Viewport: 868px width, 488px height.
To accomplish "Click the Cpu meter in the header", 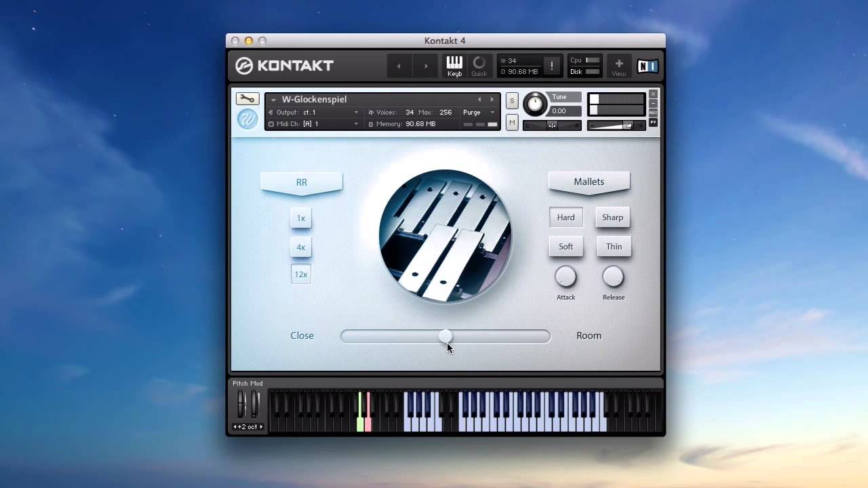I will coord(585,60).
